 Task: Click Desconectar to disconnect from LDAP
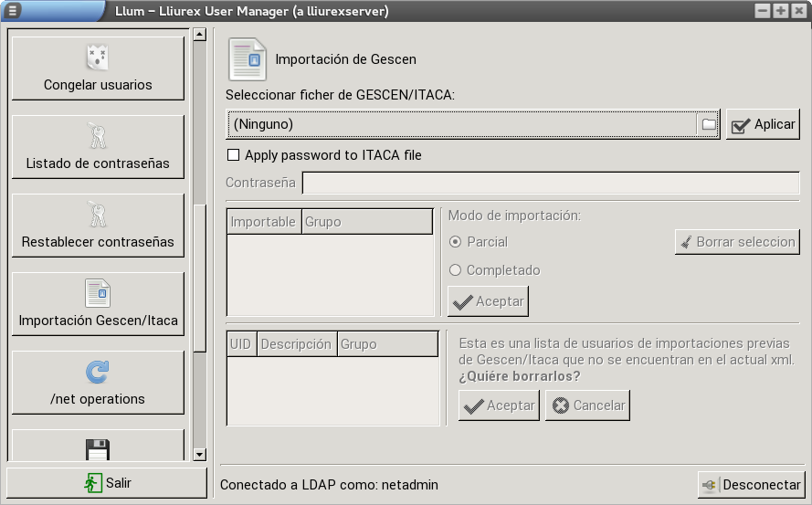pyautogui.click(x=750, y=485)
